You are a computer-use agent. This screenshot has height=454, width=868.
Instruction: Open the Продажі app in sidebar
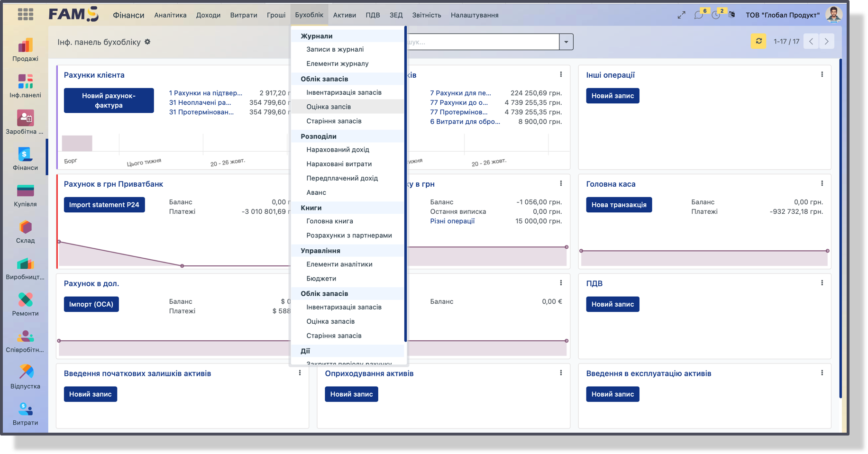click(25, 50)
